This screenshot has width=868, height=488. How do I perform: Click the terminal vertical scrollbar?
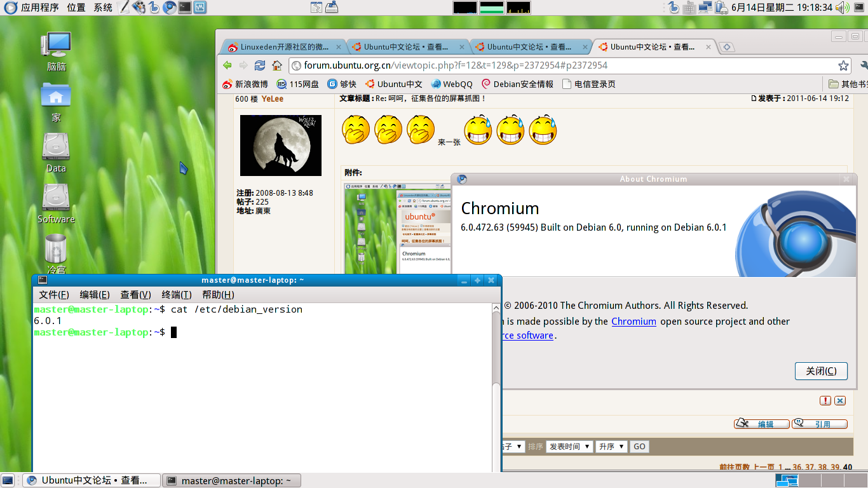tap(496, 388)
